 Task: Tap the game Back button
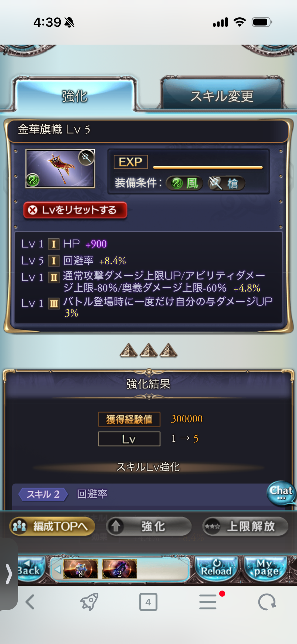(30, 569)
